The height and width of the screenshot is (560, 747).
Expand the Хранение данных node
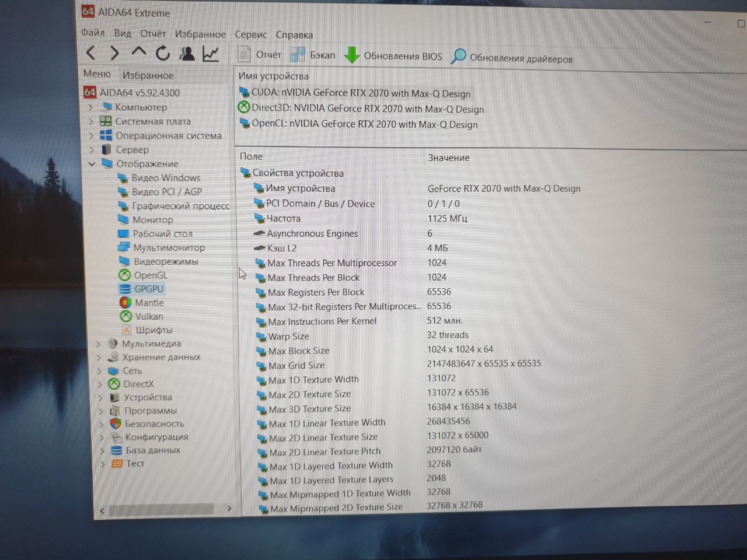click(99, 357)
